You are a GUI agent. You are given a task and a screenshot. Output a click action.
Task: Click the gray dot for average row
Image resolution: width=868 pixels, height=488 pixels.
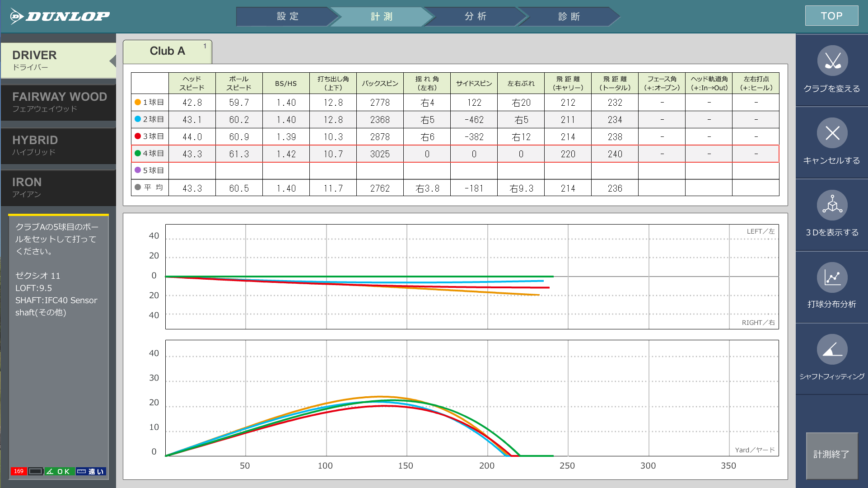pos(138,187)
